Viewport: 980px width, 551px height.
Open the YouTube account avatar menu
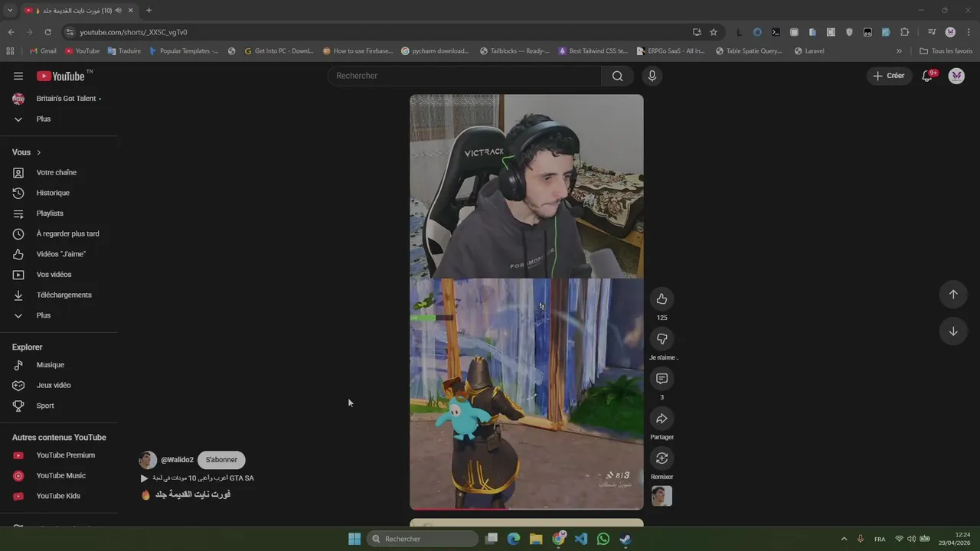956,76
